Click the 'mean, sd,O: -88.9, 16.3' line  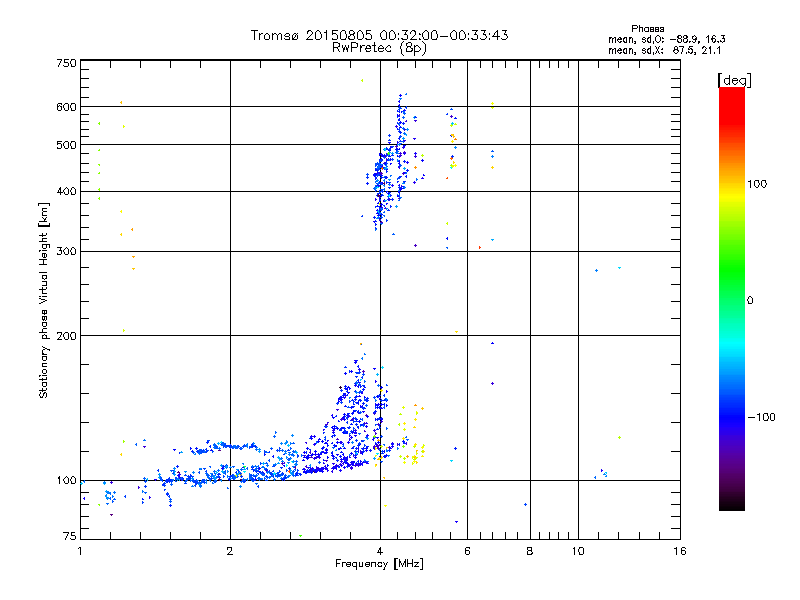667,39
